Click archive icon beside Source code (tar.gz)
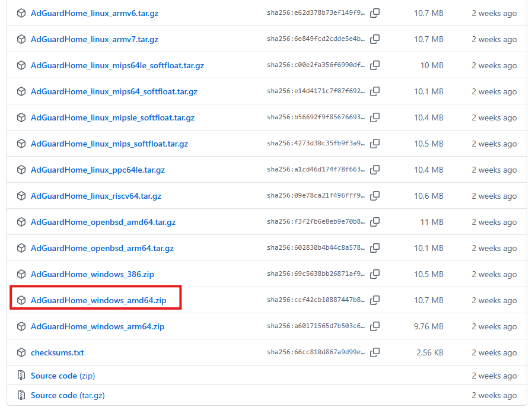 tap(21, 395)
